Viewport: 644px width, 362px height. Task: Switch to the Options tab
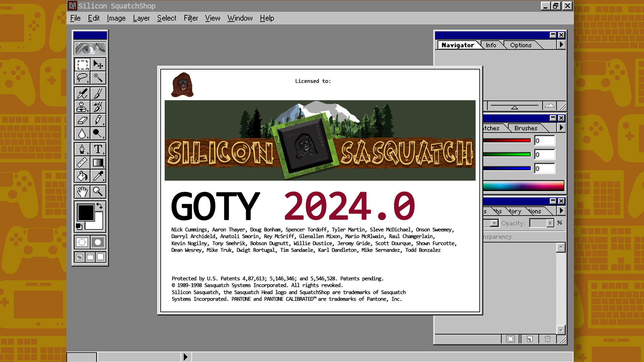coord(521,45)
